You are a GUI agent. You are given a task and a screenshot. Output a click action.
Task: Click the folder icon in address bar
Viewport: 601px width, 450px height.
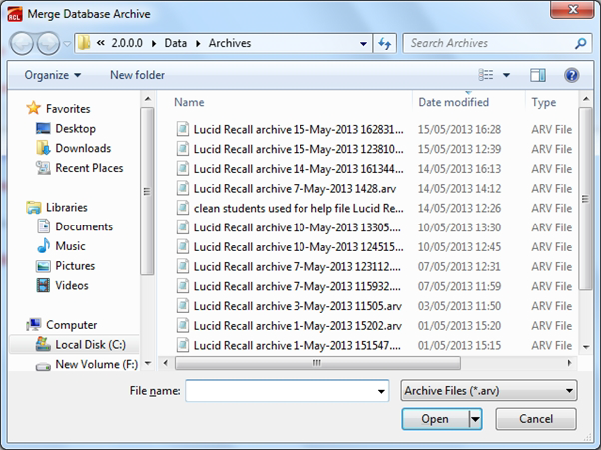[84, 43]
